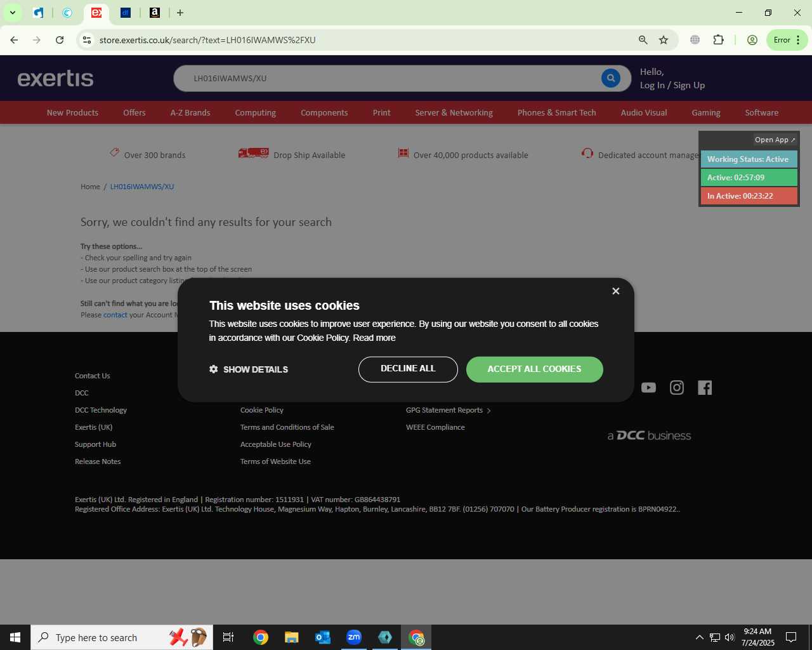Bookmark this page with star icon
Viewport: 812px width, 650px height.
tap(664, 40)
